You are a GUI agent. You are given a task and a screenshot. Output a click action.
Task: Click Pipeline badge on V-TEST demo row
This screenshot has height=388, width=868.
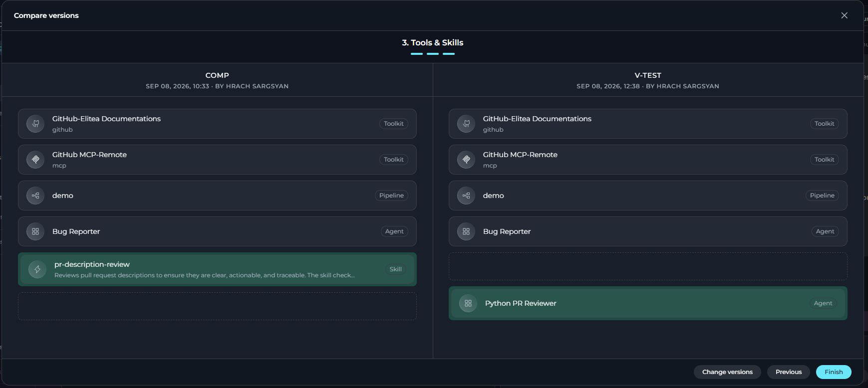[822, 195]
